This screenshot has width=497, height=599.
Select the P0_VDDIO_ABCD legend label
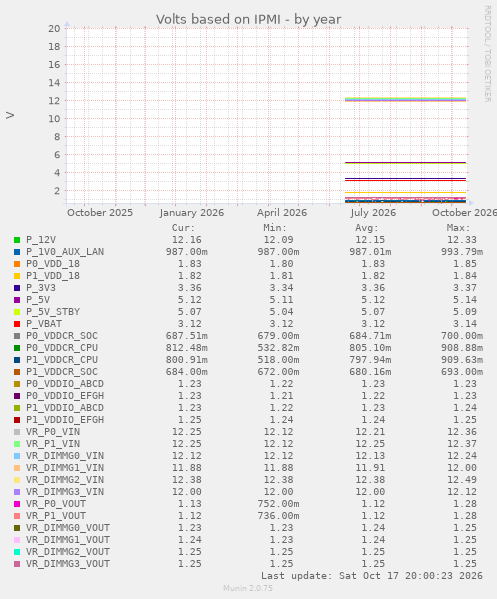click(x=65, y=384)
